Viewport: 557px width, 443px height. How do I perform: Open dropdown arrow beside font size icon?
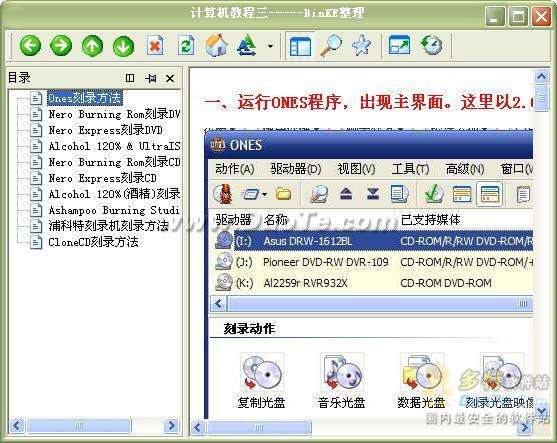pyautogui.click(x=271, y=46)
